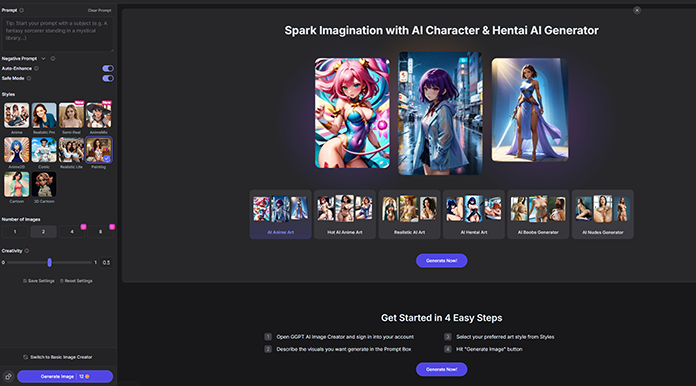Click the prompt text box
This screenshot has height=386, width=696.
click(x=58, y=34)
